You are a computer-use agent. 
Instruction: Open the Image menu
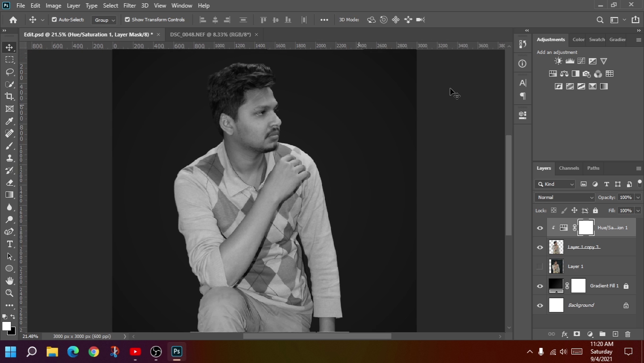click(x=53, y=6)
